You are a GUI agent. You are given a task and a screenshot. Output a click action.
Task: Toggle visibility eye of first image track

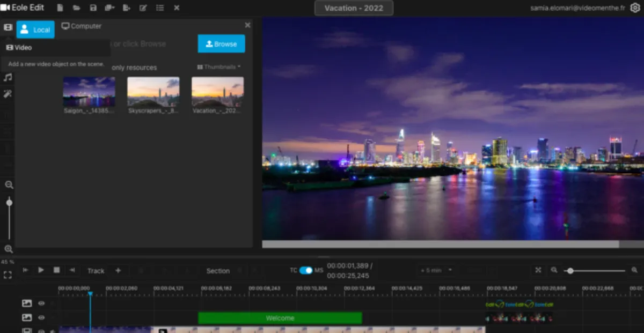click(x=41, y=304)
